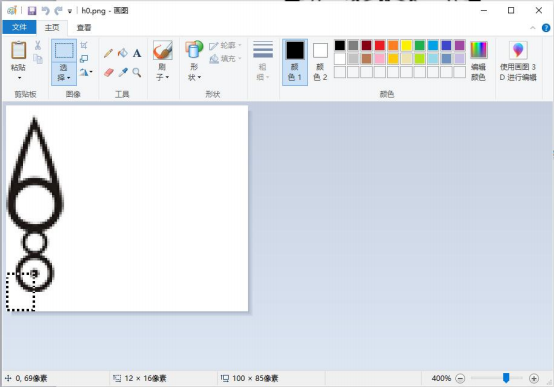Pick the orange color swatch
Viewport: 554px width, 387px height.
point(393,45)
